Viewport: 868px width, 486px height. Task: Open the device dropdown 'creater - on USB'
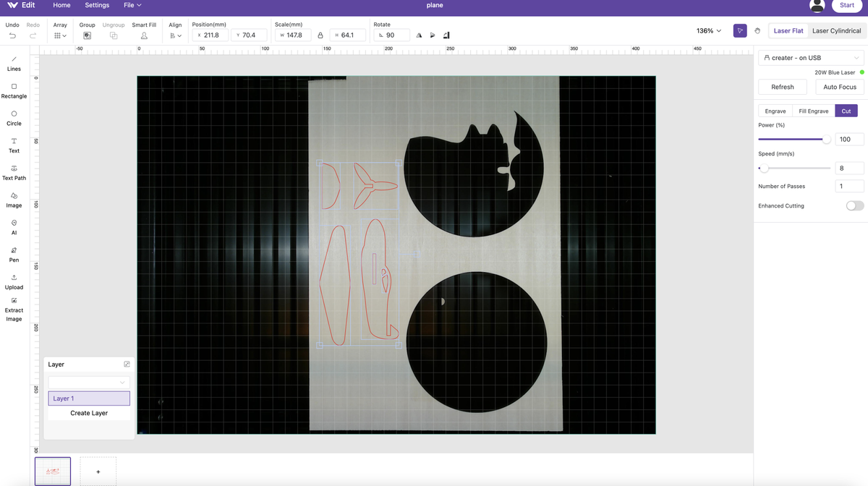pos(811,58)
